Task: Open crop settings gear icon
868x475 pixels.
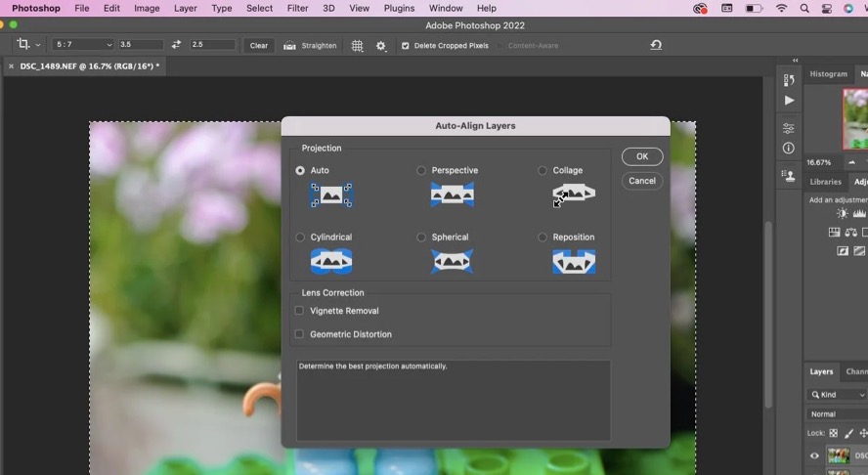Action: (x=381, y=46)
